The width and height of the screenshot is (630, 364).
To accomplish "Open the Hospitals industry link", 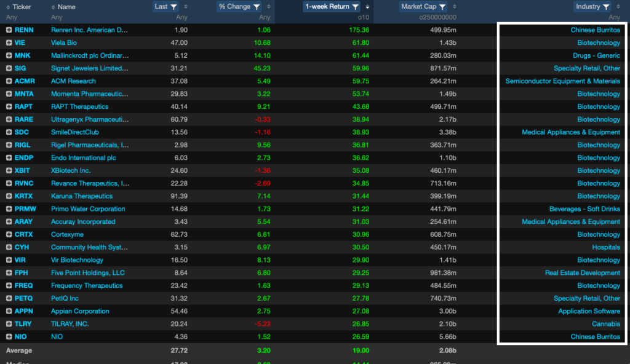I will (x=606, y=247).
